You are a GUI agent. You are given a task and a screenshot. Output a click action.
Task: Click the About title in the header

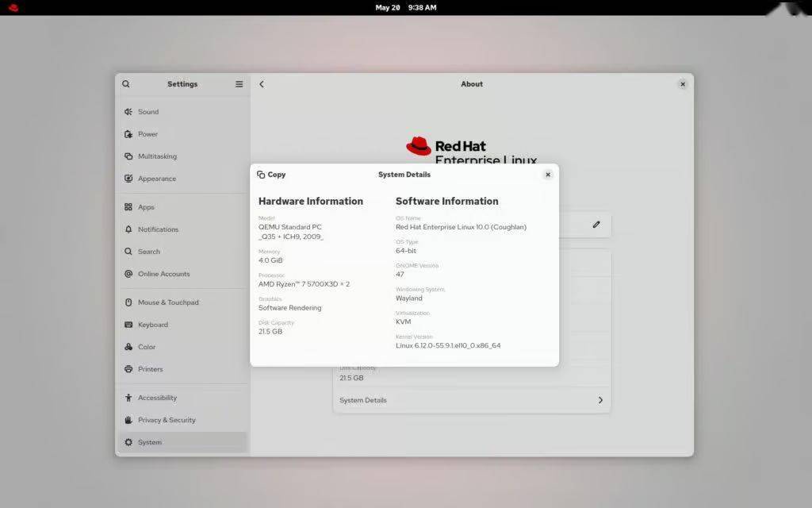472,84
